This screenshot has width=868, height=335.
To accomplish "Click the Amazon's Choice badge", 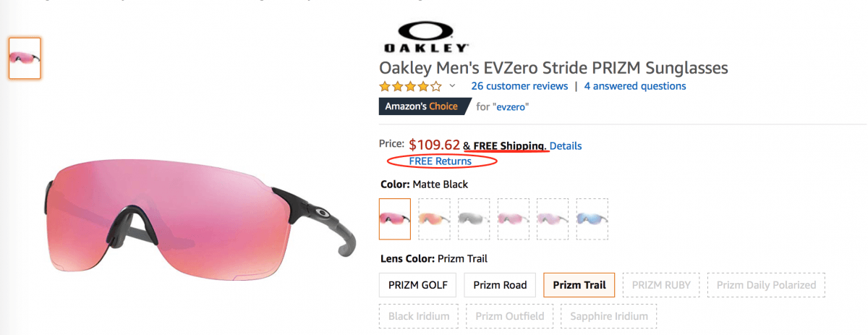I will [420, 106].
